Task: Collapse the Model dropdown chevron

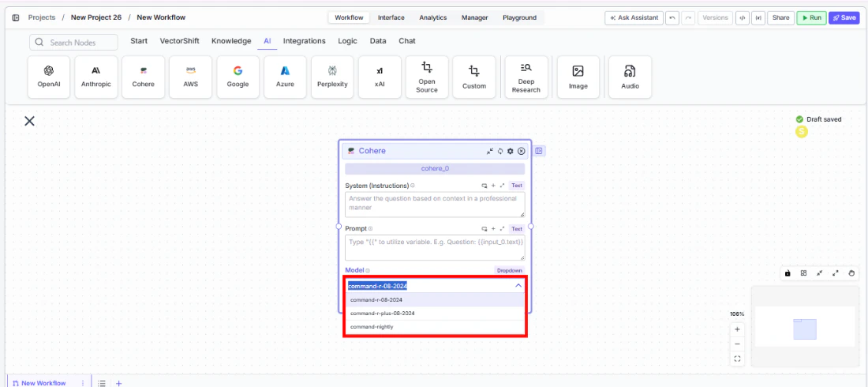Action: click(x=518, y=286)
